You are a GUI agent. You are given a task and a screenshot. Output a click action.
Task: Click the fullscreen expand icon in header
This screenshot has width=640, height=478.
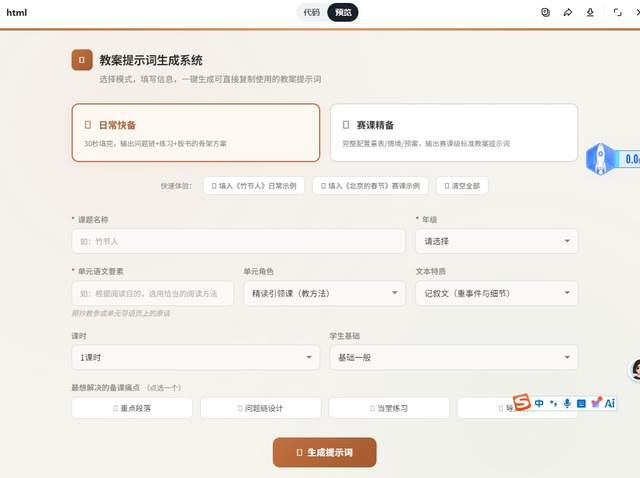[x=618, y=12]
